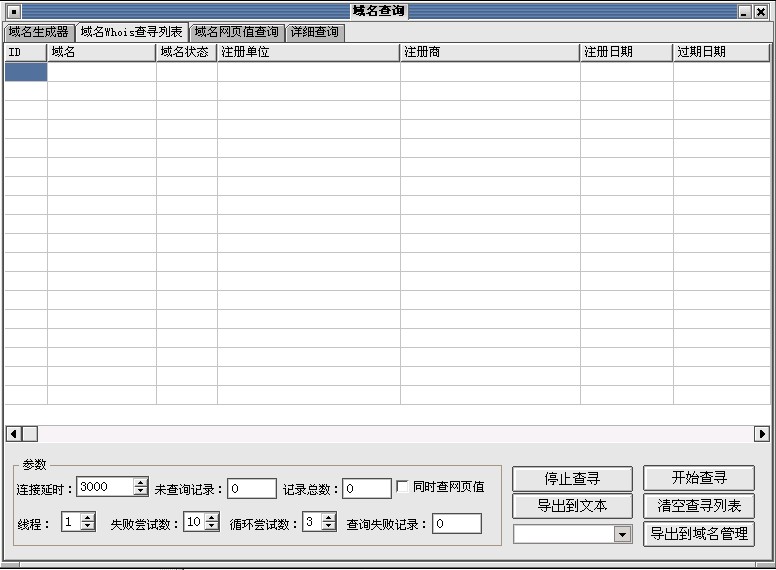Decrease 循环尝试数 with the down arrow

[329, 526]
